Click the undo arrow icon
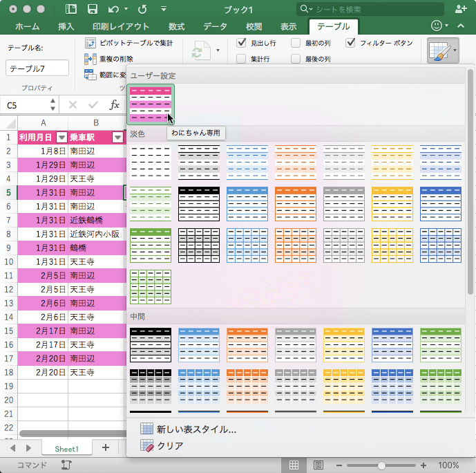The width and height of the screenshot is (476, 473). pyautogui.click(x=113, y=9)
